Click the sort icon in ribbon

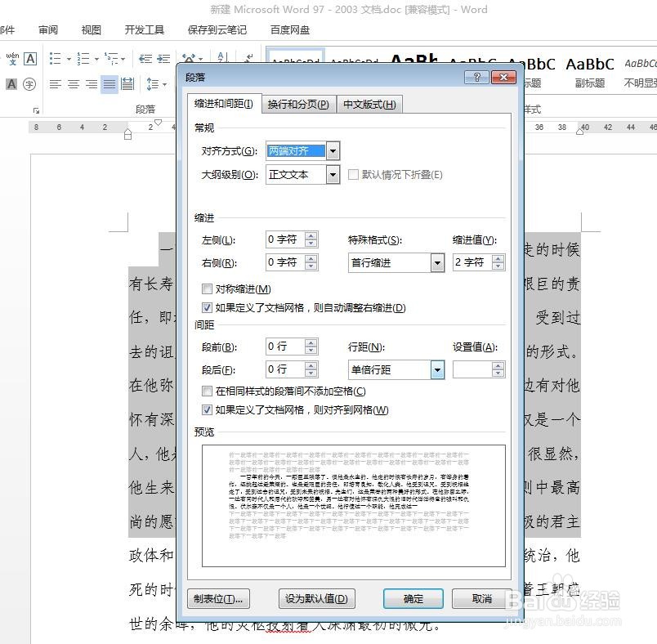pos(222,57)
